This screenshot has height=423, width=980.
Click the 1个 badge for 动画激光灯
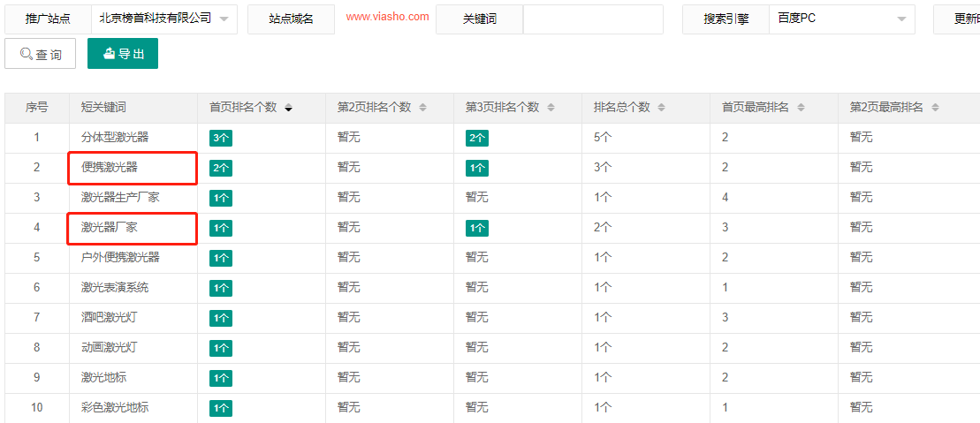click(221, 348)
